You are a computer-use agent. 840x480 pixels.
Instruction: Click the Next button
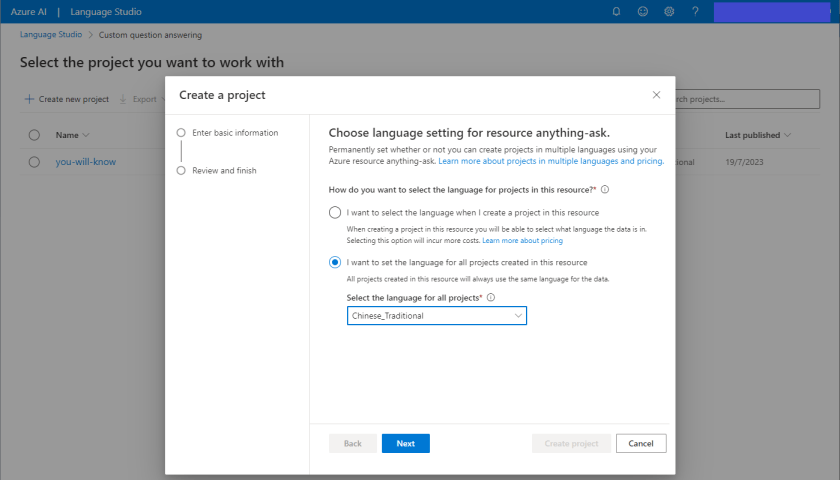[x=405, y=443]
